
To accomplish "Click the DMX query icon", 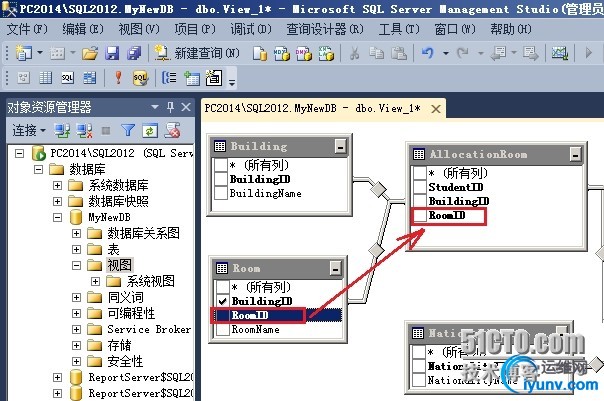I will [x=304, y=54].
